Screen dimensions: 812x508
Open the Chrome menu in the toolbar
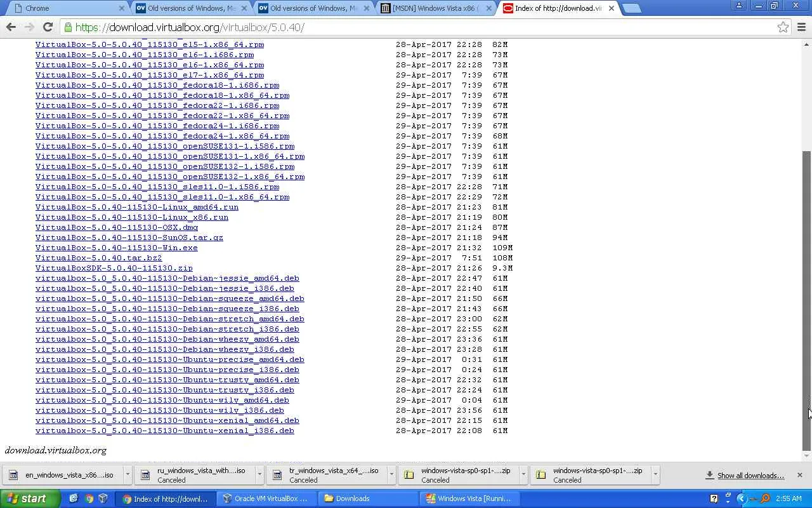pos(802,27)
